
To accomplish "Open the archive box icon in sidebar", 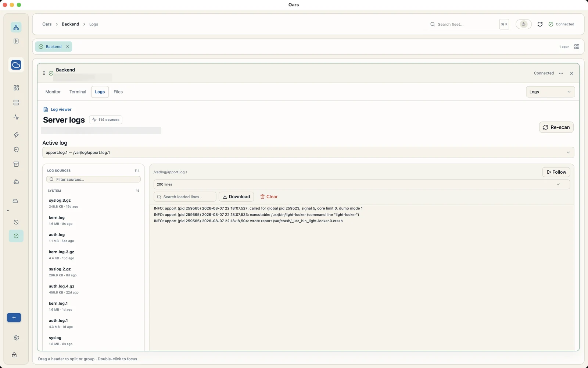I will [16, 164].
